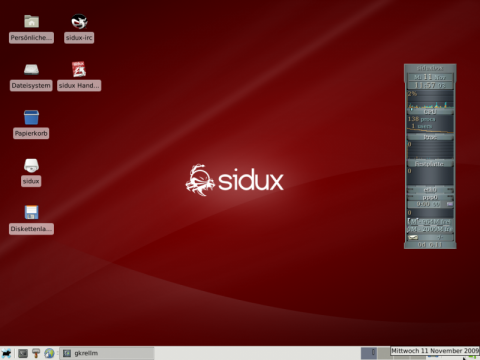Click the CPU usage chart in gkrellm
This screenshot has width=480, height=360.
(x=430, y=99)
